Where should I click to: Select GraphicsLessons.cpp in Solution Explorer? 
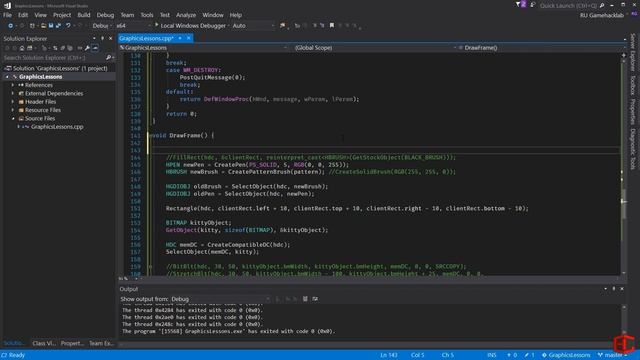click(57, 127)
